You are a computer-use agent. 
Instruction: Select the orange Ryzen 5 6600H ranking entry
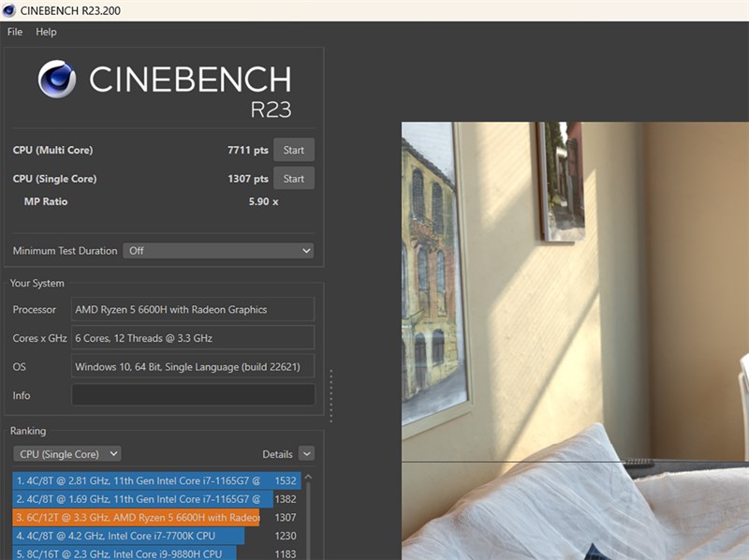pyautogui.click(x=156, y=518)
